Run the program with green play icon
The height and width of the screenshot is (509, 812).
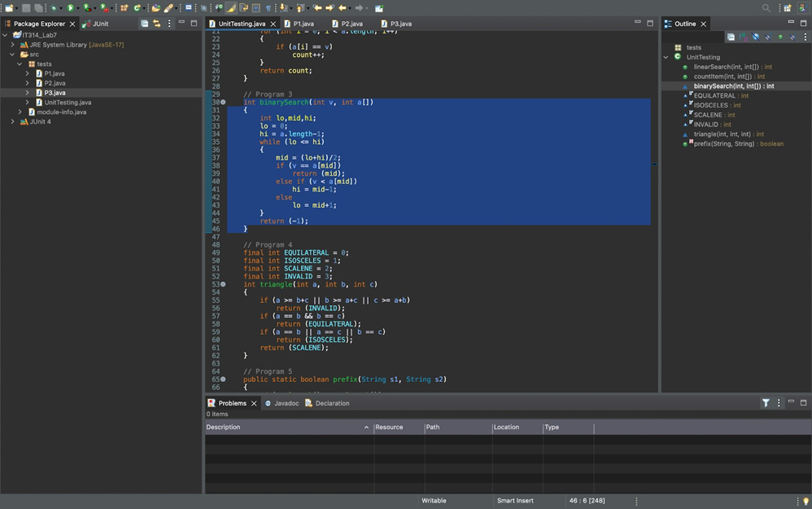71,8
